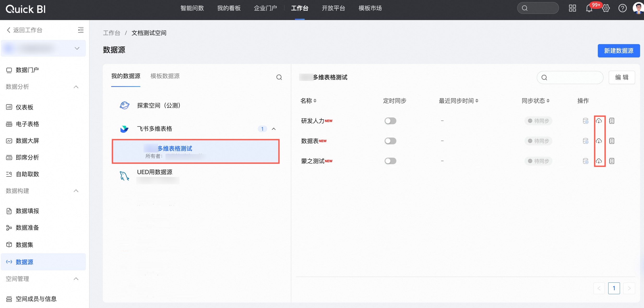The width and height of the screenshot is (644, 308).
Task: Focus the top bar global search box
Action: pos(538,8)
